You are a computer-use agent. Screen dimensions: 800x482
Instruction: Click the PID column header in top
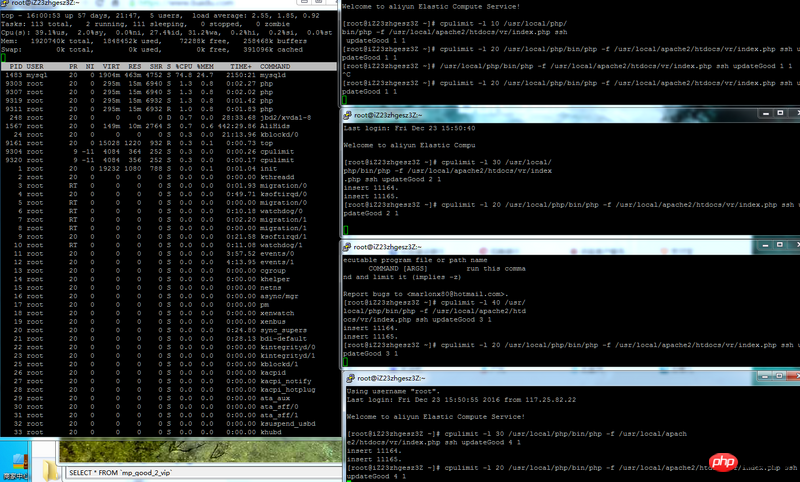(16, 66)
